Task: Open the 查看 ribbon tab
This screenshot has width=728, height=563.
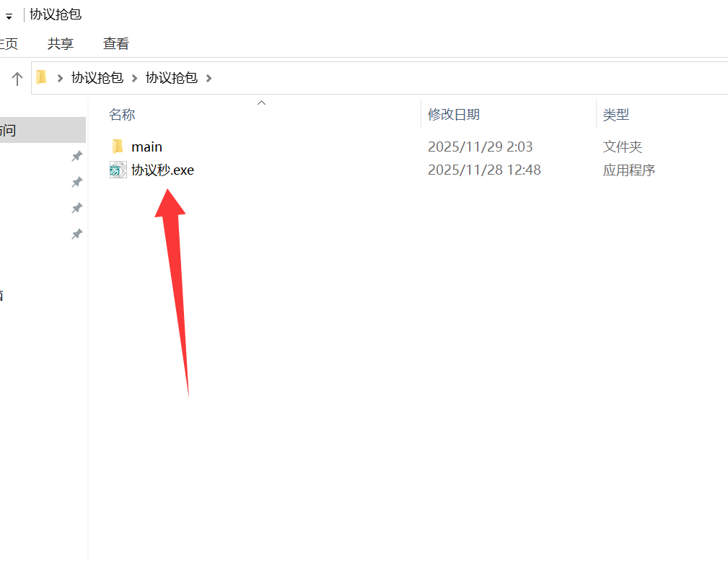Action: (115, 43)
